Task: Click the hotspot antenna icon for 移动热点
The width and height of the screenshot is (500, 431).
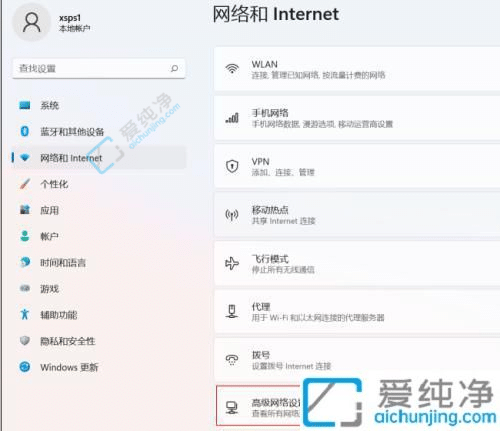Action: point(232,215)
